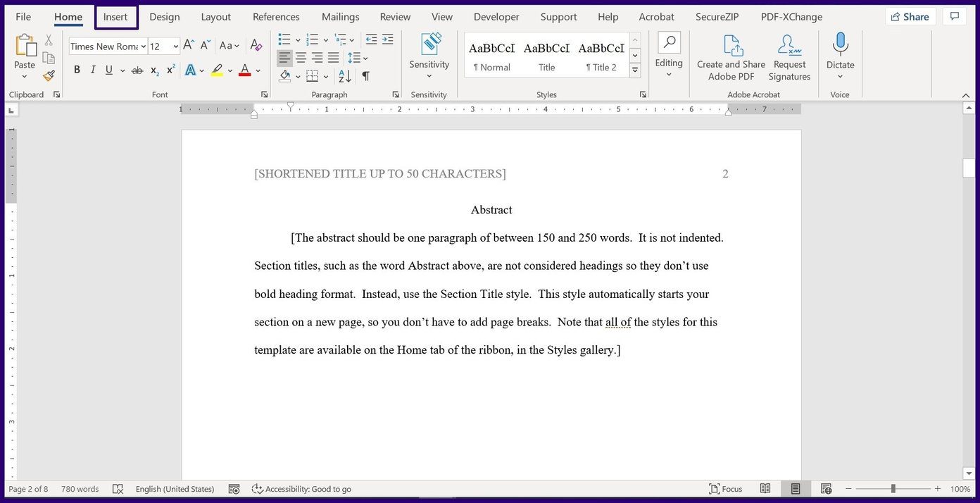Open the comments pane icon
This screenshot has height=503, width=980.
(955, 16)
